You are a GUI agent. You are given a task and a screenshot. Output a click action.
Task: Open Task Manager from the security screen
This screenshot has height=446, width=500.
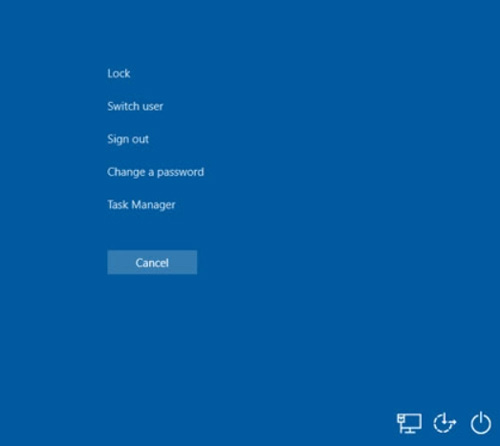(x=141, y=205)
